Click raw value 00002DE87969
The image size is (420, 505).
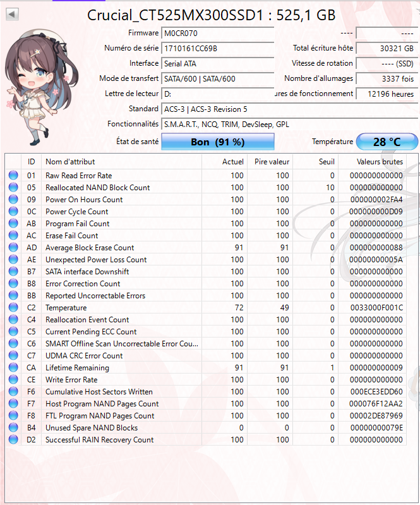click(376, 415)
